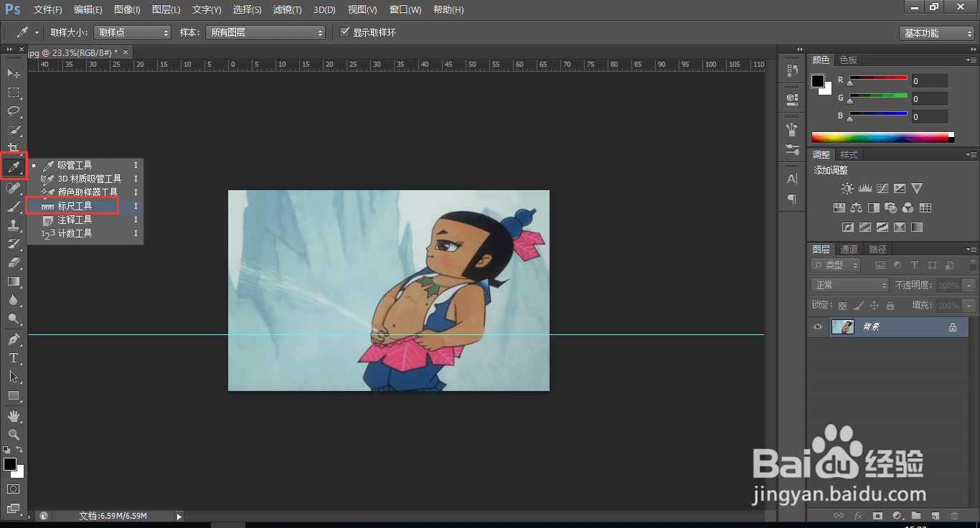Select the Spot Healing Brush tool
This screenshot has width=980, height=528.
coord(14,188)
